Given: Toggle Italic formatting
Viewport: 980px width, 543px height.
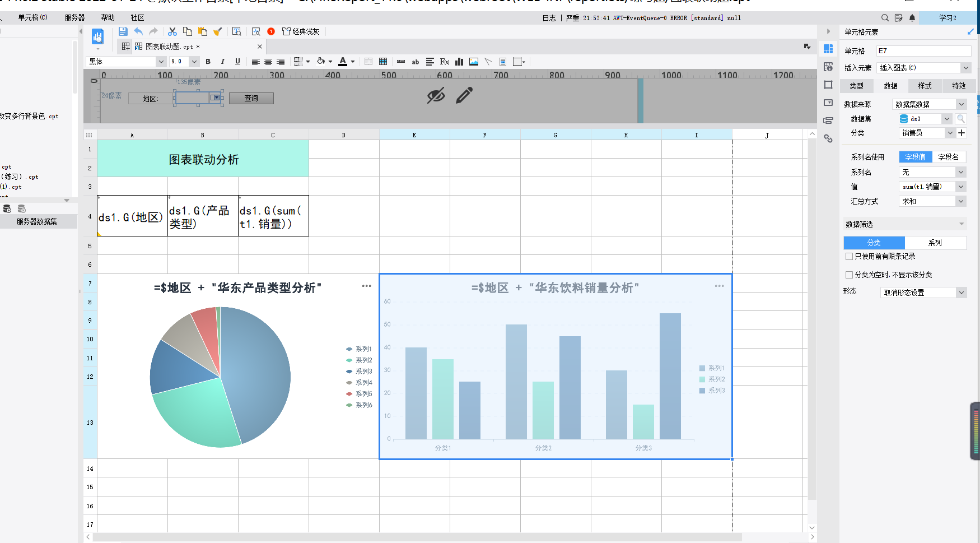Looking at the screenshot, I should 223,62.
